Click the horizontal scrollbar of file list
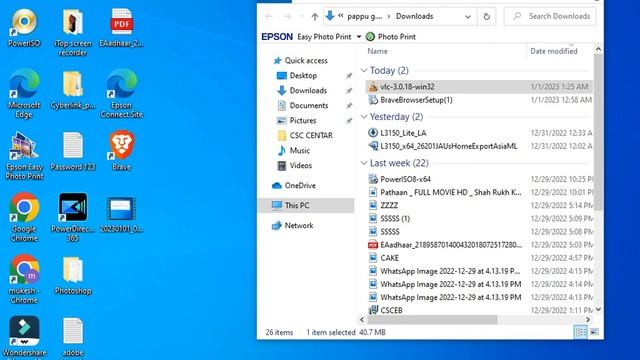The height and width of the screenshot is (360, 640). [x=432, y=320]
